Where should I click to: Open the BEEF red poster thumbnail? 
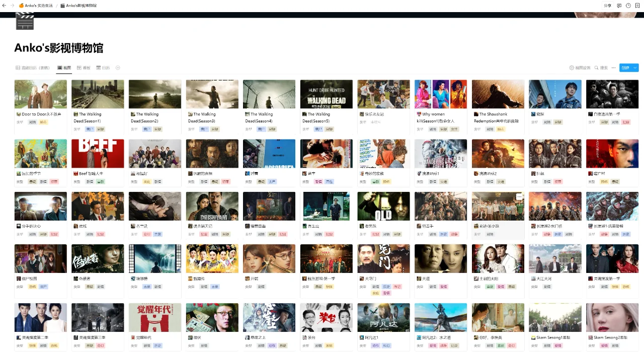[98, 154]
